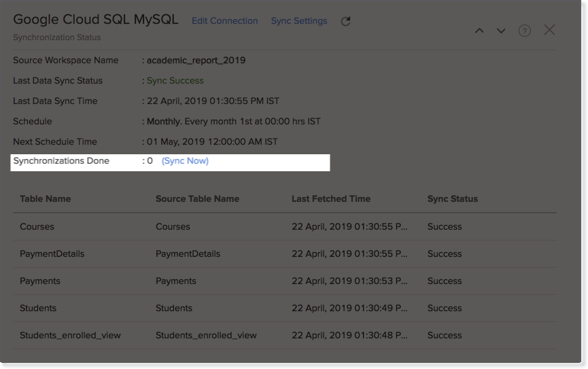Select the PaymentDetails table name
Image resolution: width=588 pixels, height=369 pixels.
point(52,253)
